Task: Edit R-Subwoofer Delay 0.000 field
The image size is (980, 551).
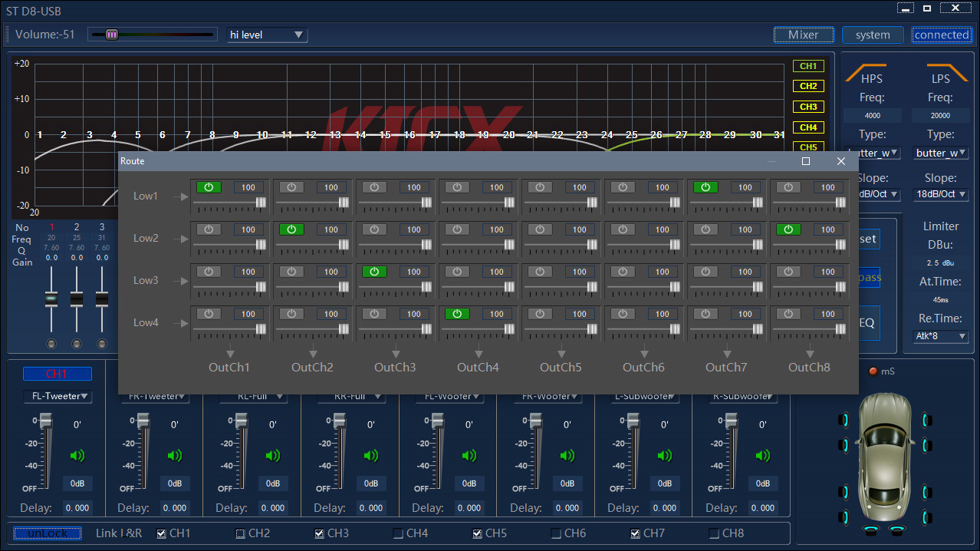Action: click(x=763, y=508)
